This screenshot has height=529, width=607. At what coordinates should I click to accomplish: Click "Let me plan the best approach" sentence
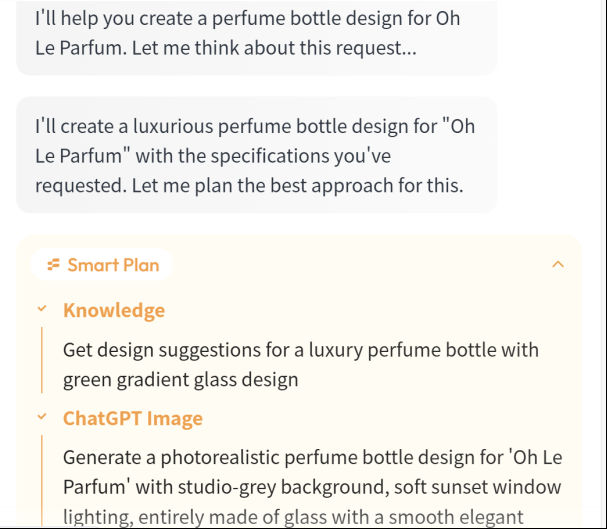297,185
